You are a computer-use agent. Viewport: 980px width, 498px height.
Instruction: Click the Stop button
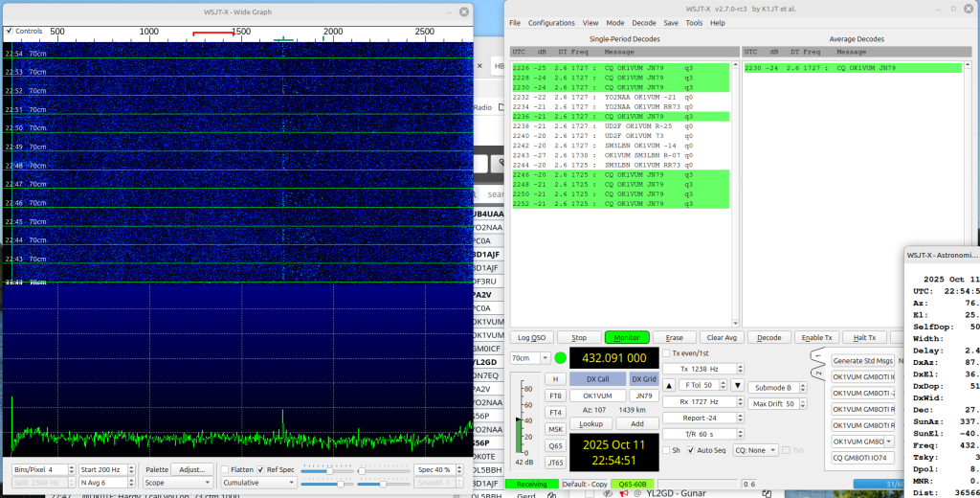(579, 337)
